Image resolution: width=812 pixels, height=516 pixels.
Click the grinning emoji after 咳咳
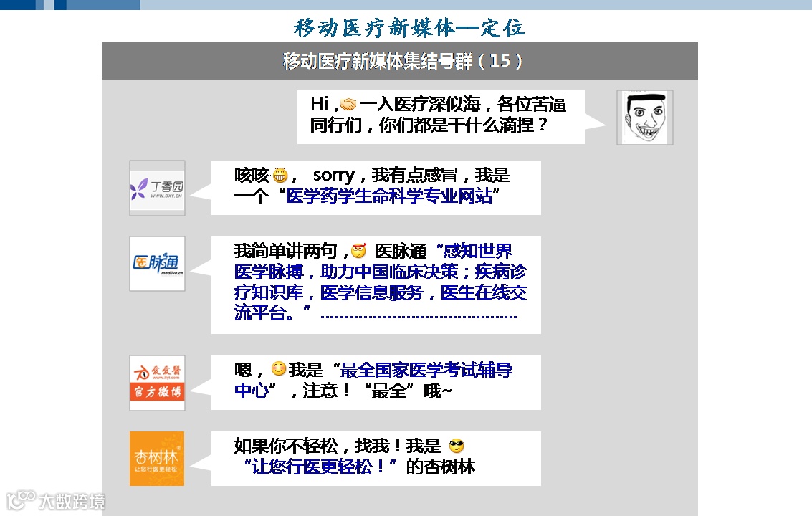click(280, 175)
